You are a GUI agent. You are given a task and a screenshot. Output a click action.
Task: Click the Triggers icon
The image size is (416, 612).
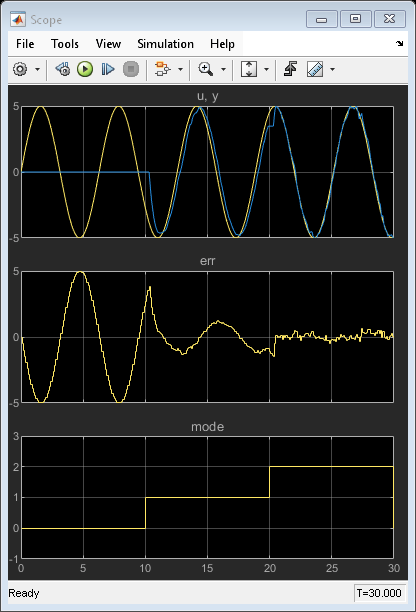[x=290, y=69]
